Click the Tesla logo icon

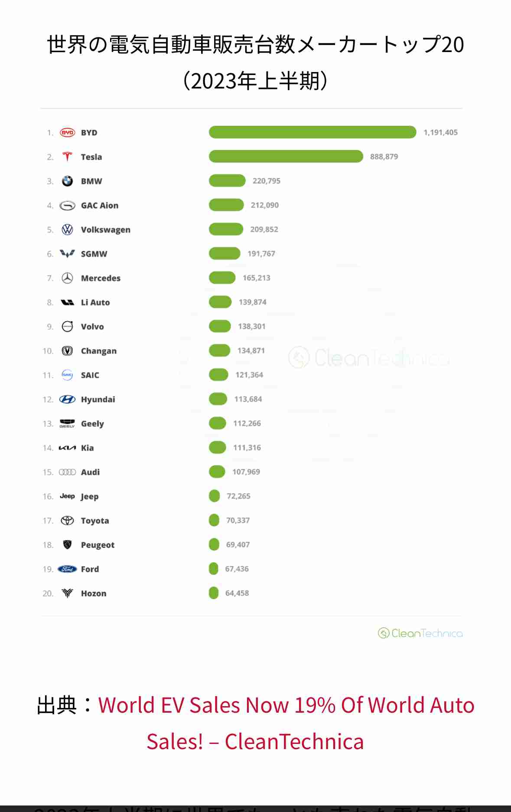67,157
